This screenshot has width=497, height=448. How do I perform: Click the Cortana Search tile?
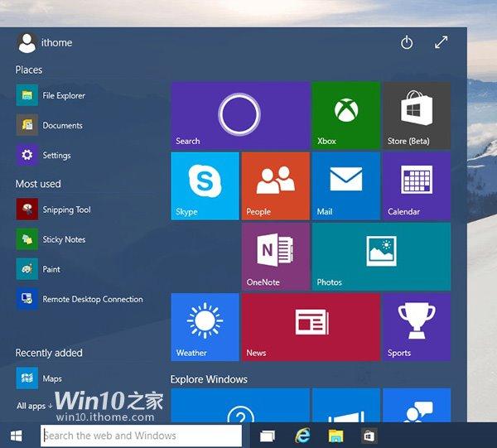239,115
